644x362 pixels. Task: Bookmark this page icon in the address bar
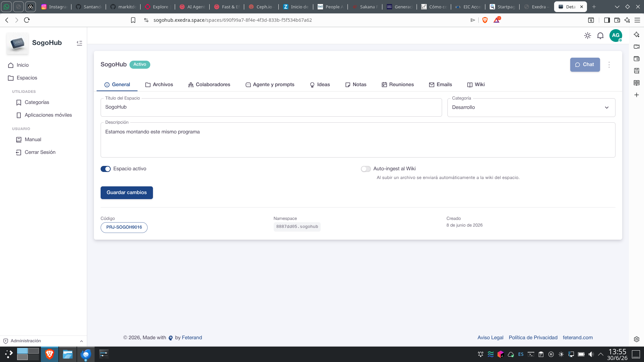(133, 20)
